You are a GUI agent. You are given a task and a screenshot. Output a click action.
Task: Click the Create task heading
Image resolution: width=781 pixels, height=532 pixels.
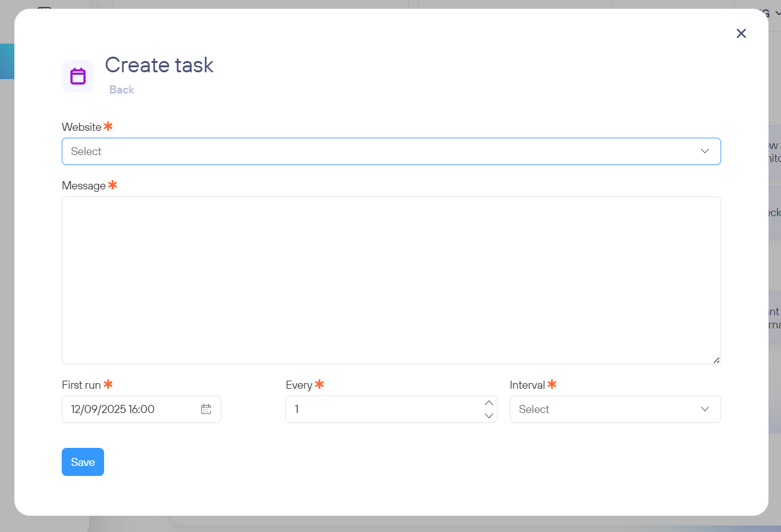pyautogui.click(x=159, y=65)
